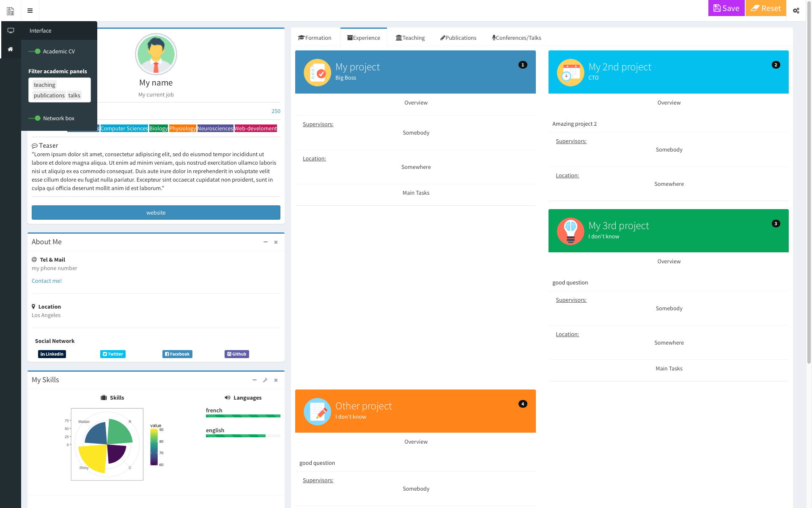Click Main Tasks under My project
The height and width of the screenshot is (508, 812).
tap(416, 193)
